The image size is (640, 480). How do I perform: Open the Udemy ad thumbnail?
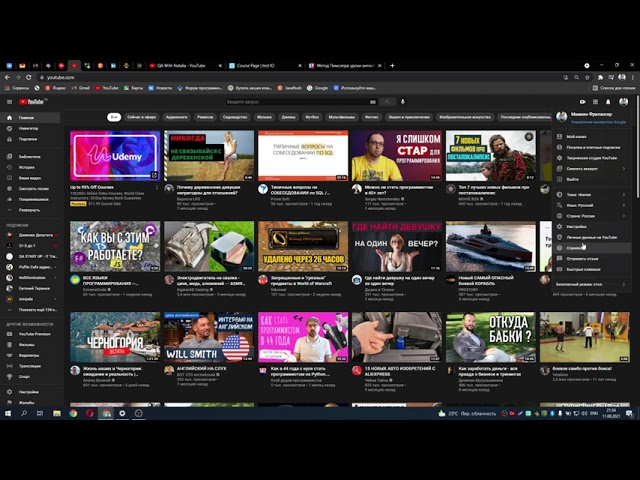[x=115, y=156]
